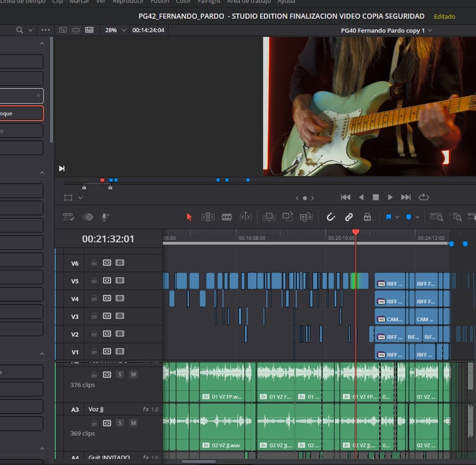Select the arrow Selection mode tool

click(190, 217)
